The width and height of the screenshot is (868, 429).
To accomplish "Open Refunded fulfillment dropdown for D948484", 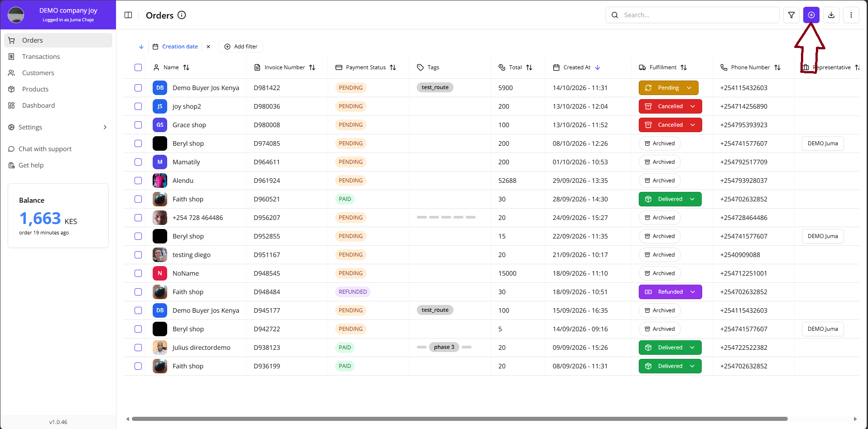I will pos(670,292).
